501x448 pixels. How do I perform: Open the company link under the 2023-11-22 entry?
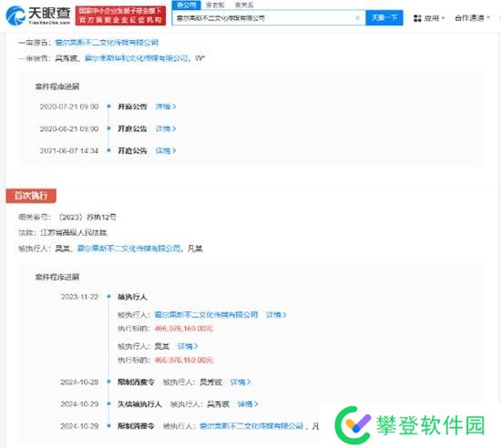pyautogui.click(x=206, y=315)
